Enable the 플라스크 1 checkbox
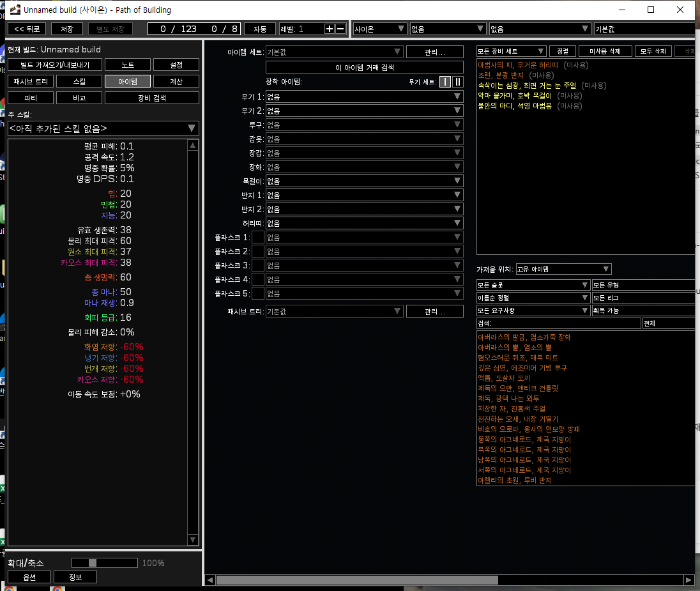Screen dimensions: 700x591 point(258,237)
